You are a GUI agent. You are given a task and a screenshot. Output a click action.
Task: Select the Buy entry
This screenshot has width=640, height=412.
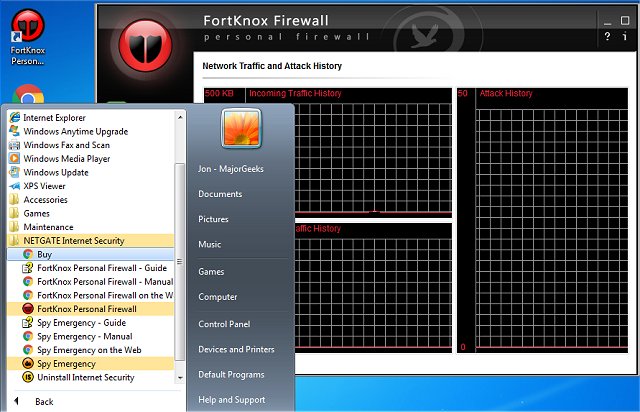[x=90, y=254]
